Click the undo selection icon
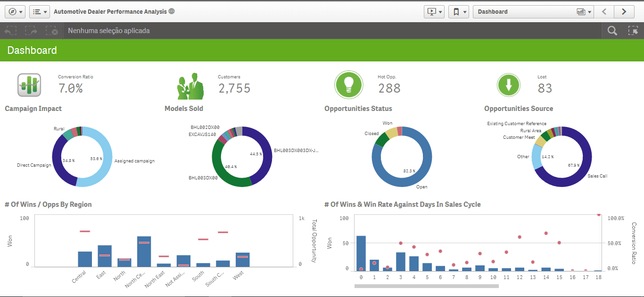The height and width of the screenshot is (297, 644). pyautogui.click(x=9, y=30)
